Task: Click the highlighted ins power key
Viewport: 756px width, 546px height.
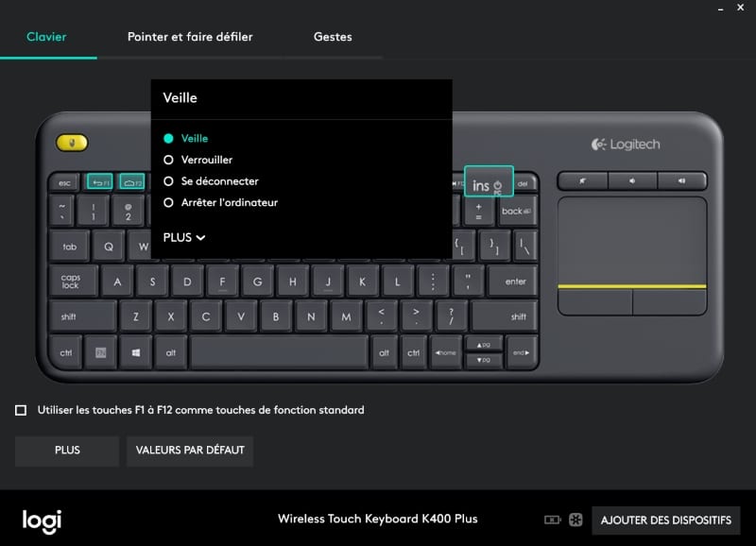Action: 489,181
